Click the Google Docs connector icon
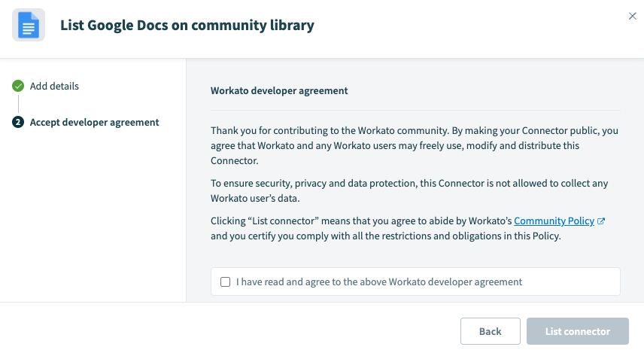The height and width of the screenshot is (353, 644). click(x=29, y=25)
